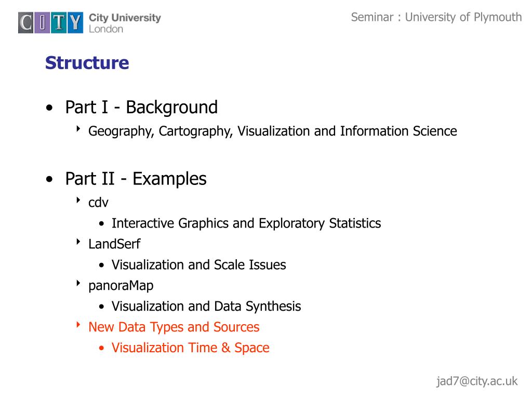This screenshot has height=399, width=532.
Task: Select the Part I - Background heading
Action: click(141, 108)
